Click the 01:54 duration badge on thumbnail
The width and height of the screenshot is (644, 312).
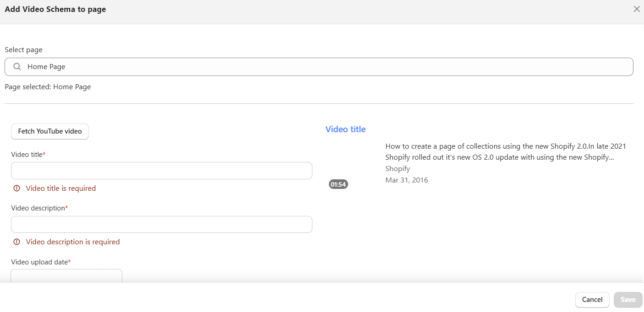coord(338,184)
